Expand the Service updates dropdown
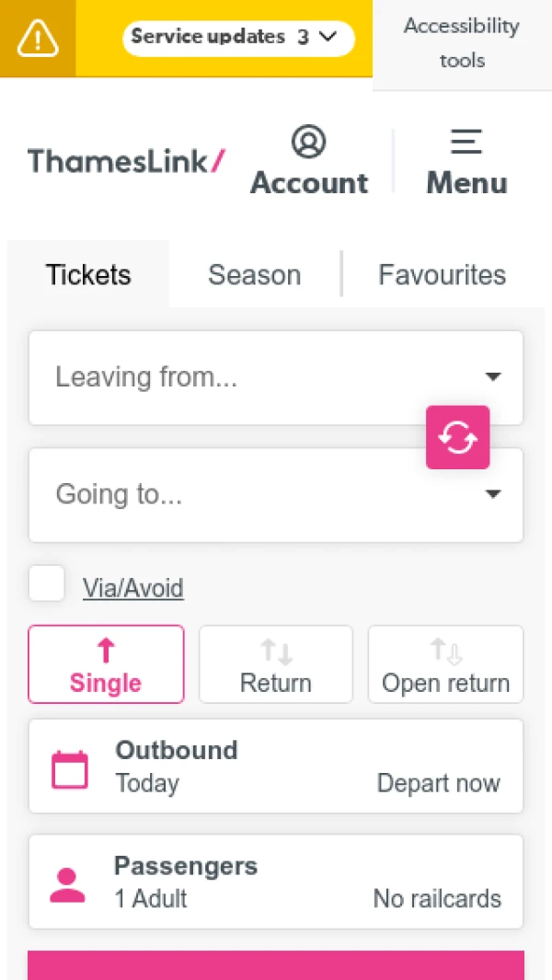 238,38
